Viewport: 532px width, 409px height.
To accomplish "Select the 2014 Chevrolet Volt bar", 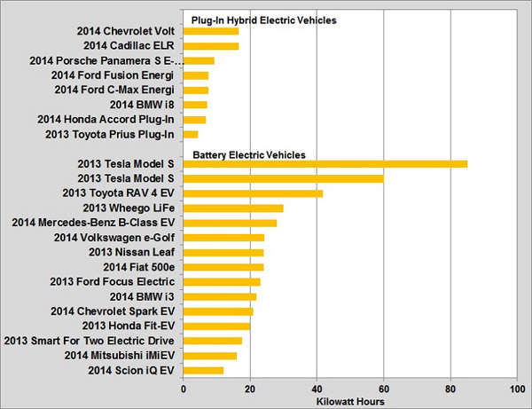I will click(x=211, y=31).
